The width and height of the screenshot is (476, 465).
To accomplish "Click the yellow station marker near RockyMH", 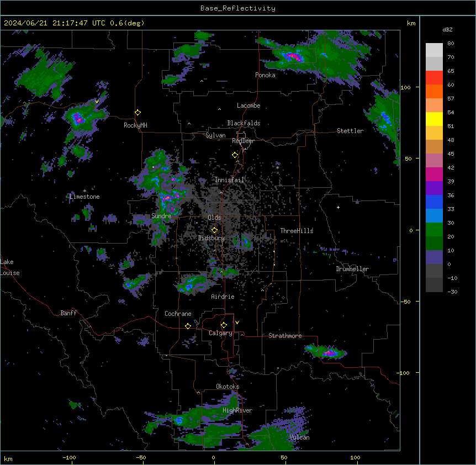I will pyautogui.click(x=137, y=113).
